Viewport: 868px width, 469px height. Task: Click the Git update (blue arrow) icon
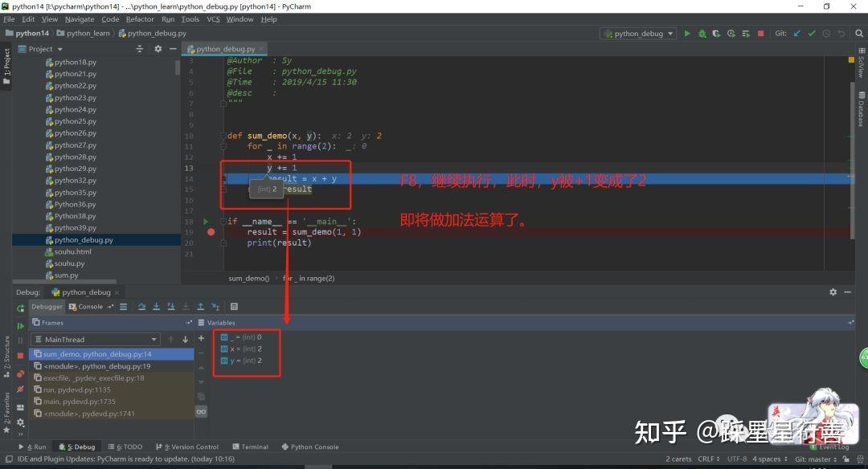[797, 33]
